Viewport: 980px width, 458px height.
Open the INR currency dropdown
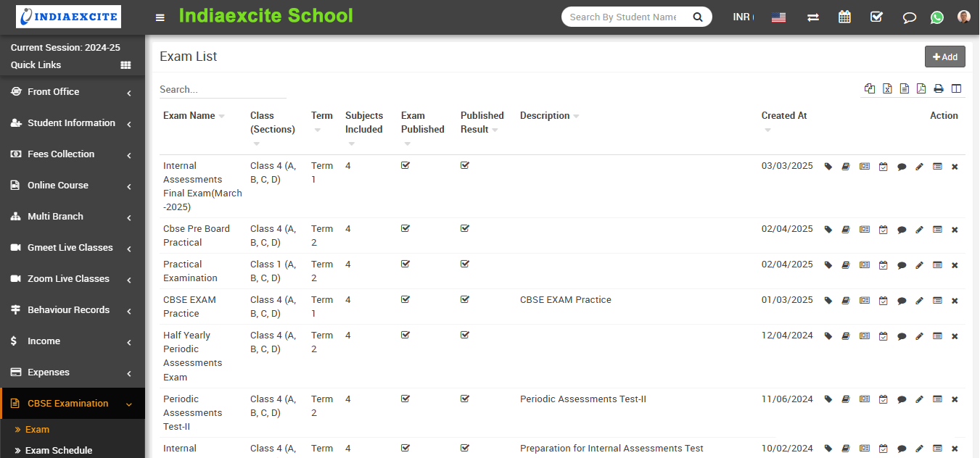click(743, 17)
